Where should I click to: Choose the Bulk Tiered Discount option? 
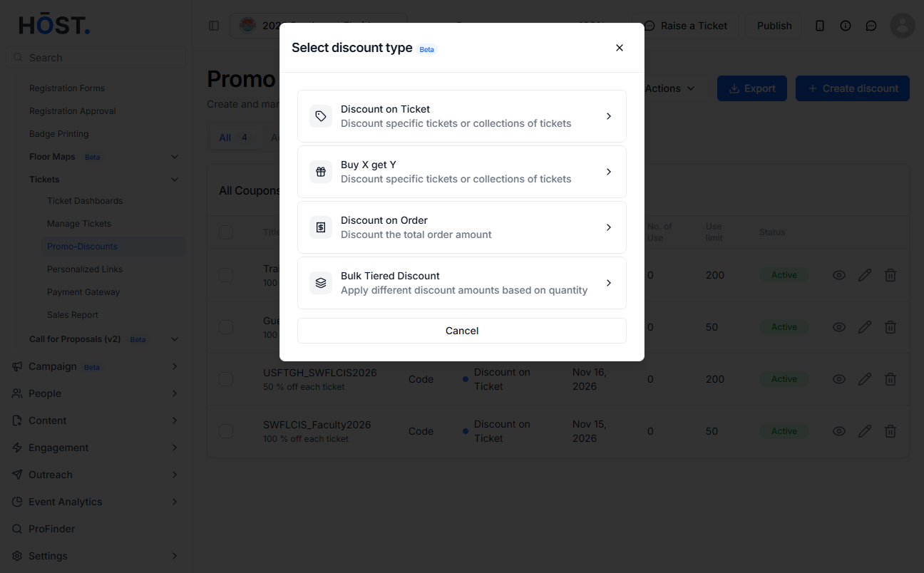click(462, 283)
